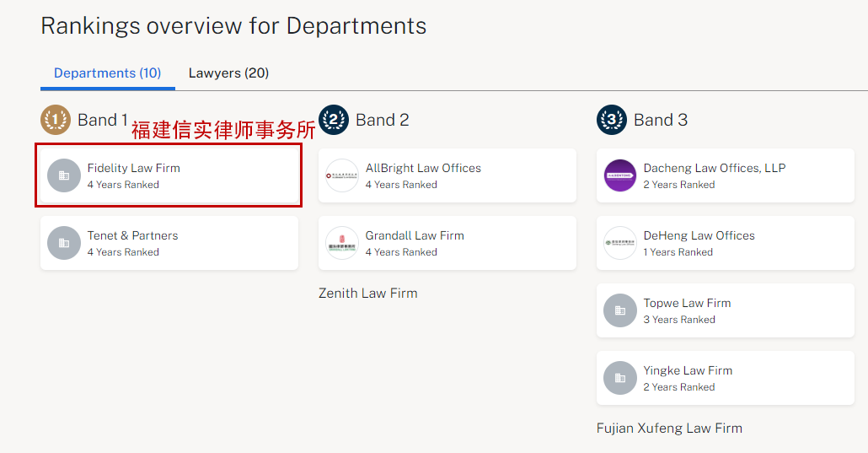Click the Band 2 laurel badge icon

pyautogui.click(x=334, y=120)
